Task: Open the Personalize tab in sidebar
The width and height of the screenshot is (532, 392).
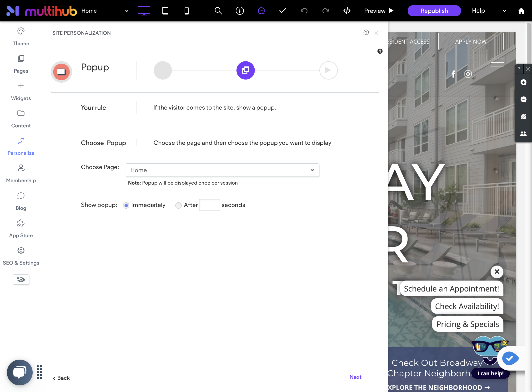Action: 21,146
